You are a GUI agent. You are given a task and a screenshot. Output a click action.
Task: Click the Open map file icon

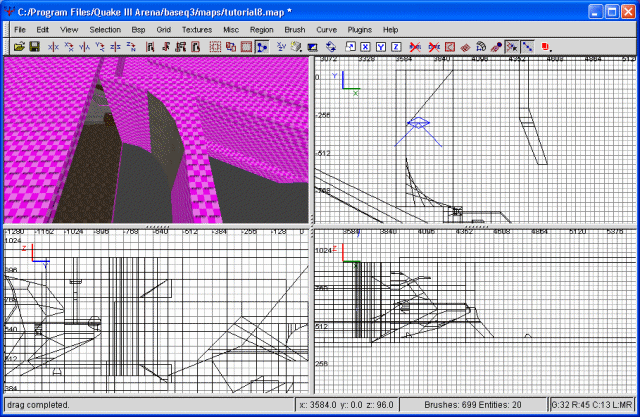pos(19,47)
